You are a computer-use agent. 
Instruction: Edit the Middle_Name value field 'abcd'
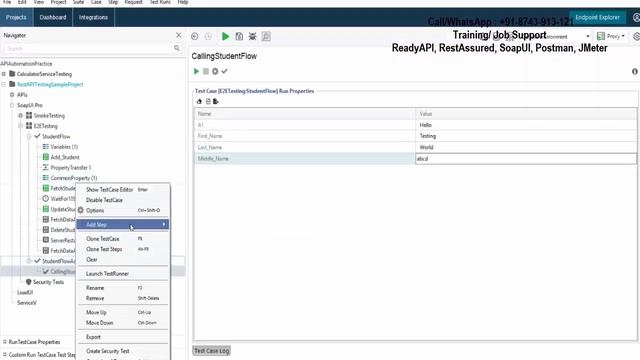526,158
